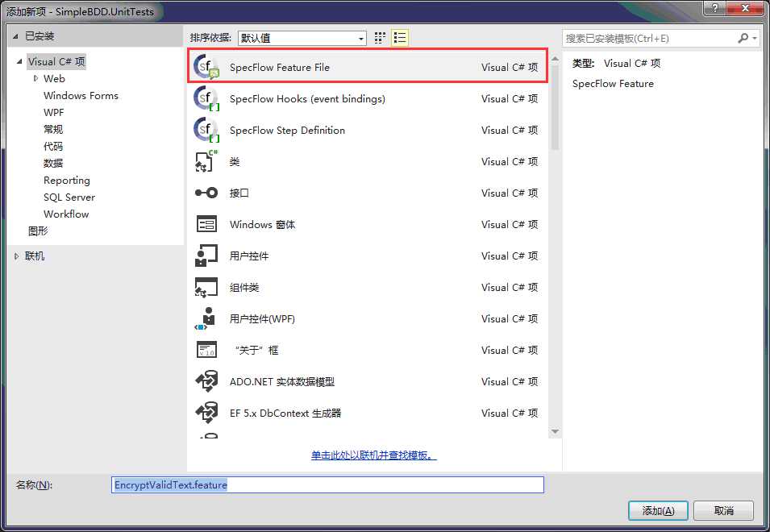Collapse the 已安装 section
770x532 pixels.
click(x=15, y=36)
